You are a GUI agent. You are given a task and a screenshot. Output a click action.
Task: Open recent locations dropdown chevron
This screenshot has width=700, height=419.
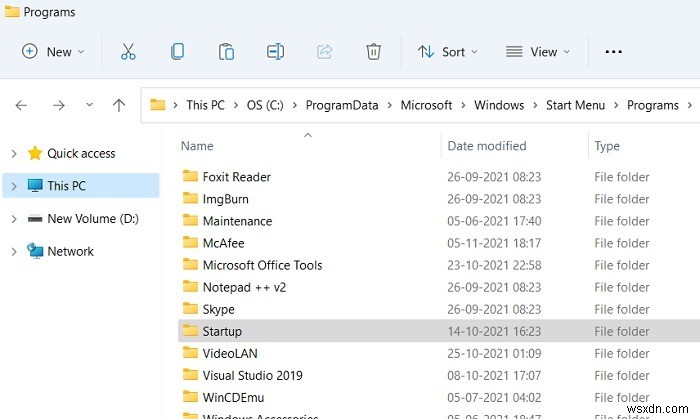coord(89,105)
